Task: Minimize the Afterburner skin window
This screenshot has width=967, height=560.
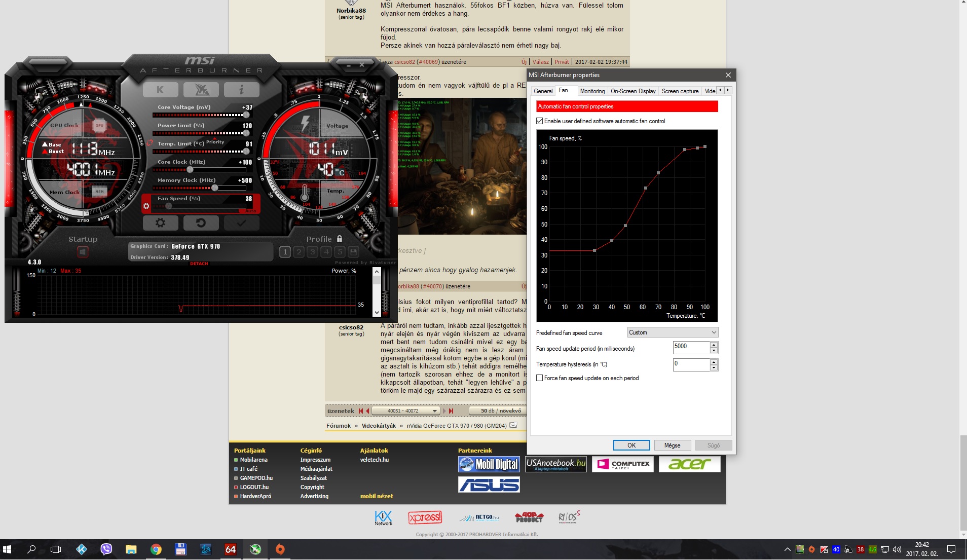Action: (x=349, y=65)
